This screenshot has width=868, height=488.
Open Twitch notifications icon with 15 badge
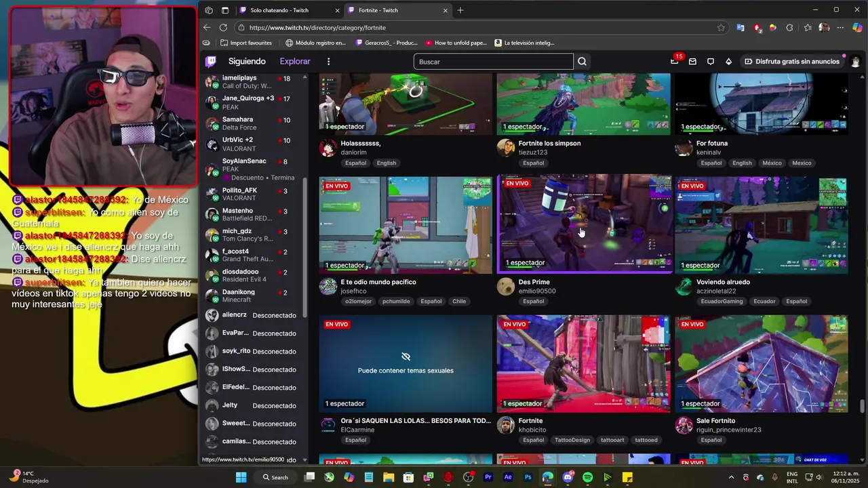pyautogui.click(x=675, y=61)
